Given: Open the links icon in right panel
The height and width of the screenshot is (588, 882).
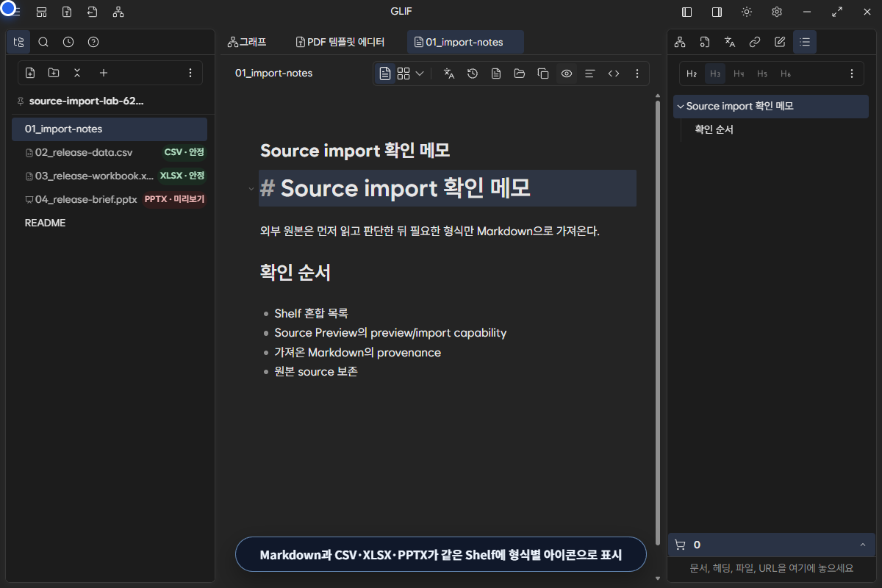Looking at the screenshot, I should [x=755, y=42].
